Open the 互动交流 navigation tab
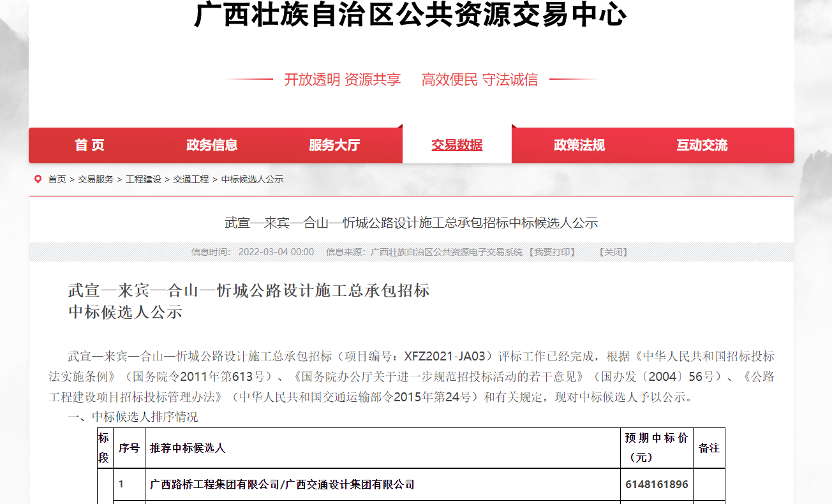This screenshot has height=504, width=832. point(702,145)
